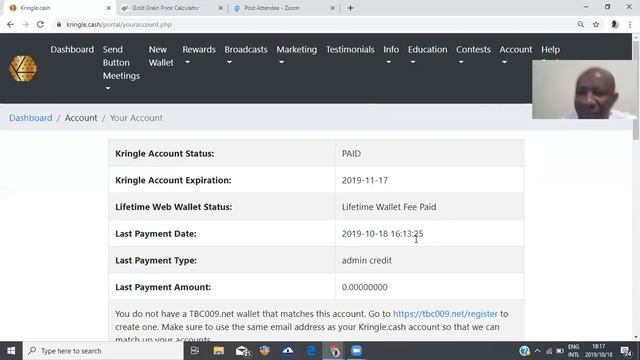Click Help in the top navigation
640x360 pixels.
point(550,49)
